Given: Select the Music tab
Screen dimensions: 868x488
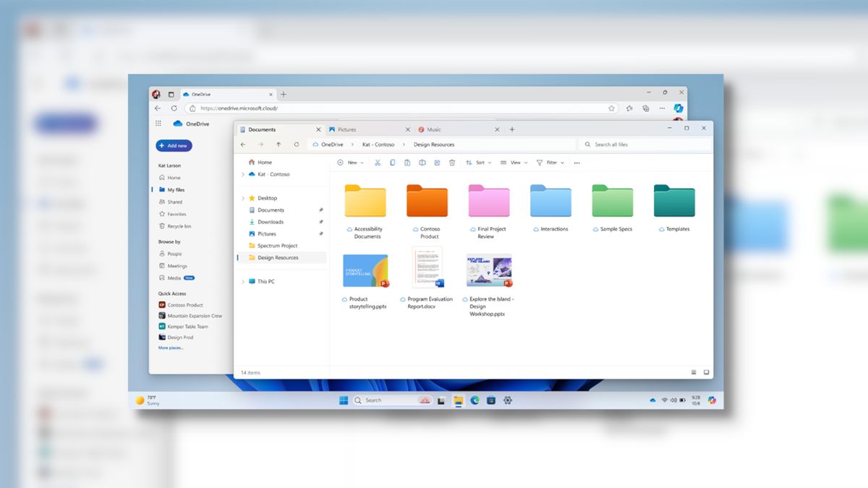Looking at the screenshot, I should tap(434, 129).
